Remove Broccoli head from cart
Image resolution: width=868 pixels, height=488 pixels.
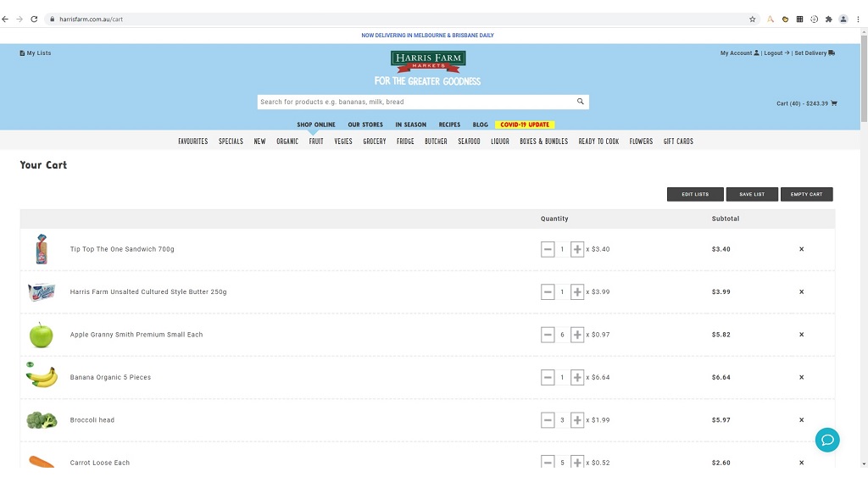point(801,420)
